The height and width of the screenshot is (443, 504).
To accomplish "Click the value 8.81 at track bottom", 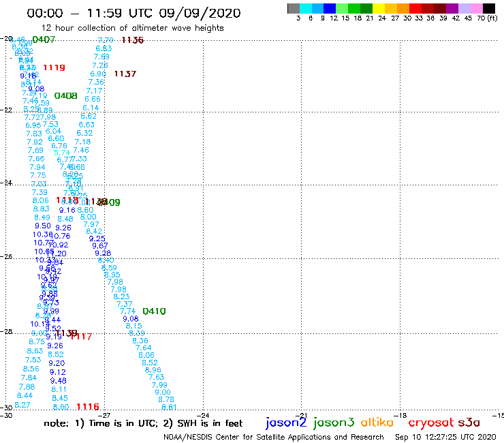I will coord(169,408).
